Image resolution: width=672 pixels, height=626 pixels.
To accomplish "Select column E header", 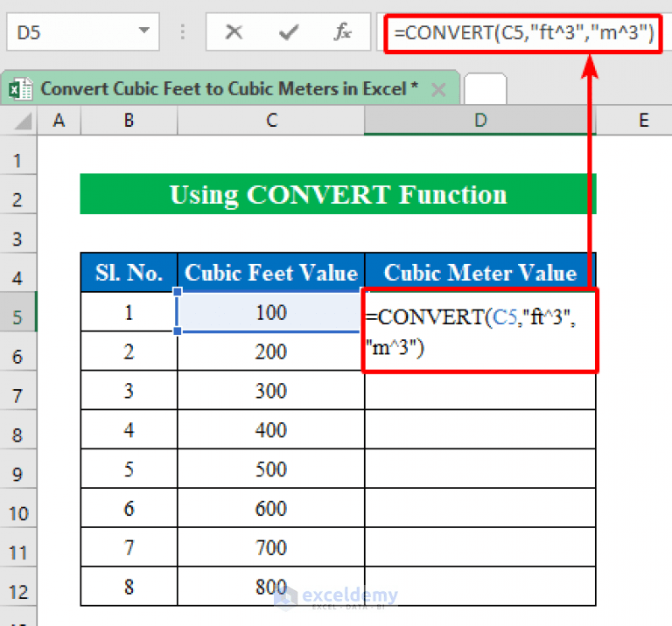I will tap(634, 121).
